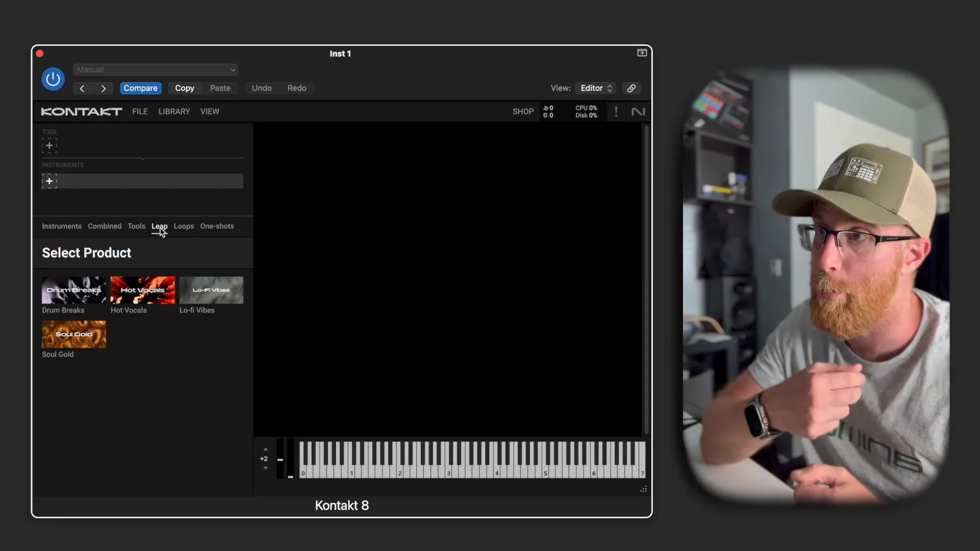Add a tool with the plus icon

pos(49,146)
